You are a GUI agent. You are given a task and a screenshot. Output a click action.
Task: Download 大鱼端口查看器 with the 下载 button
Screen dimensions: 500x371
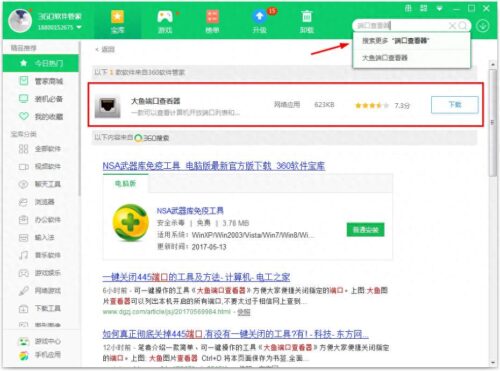pos(455,105)
